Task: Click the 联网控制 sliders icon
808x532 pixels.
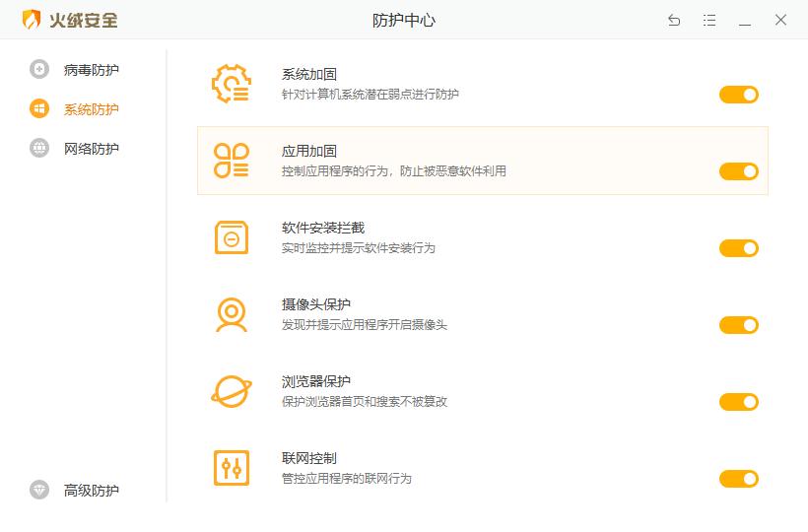Action: 232,468
